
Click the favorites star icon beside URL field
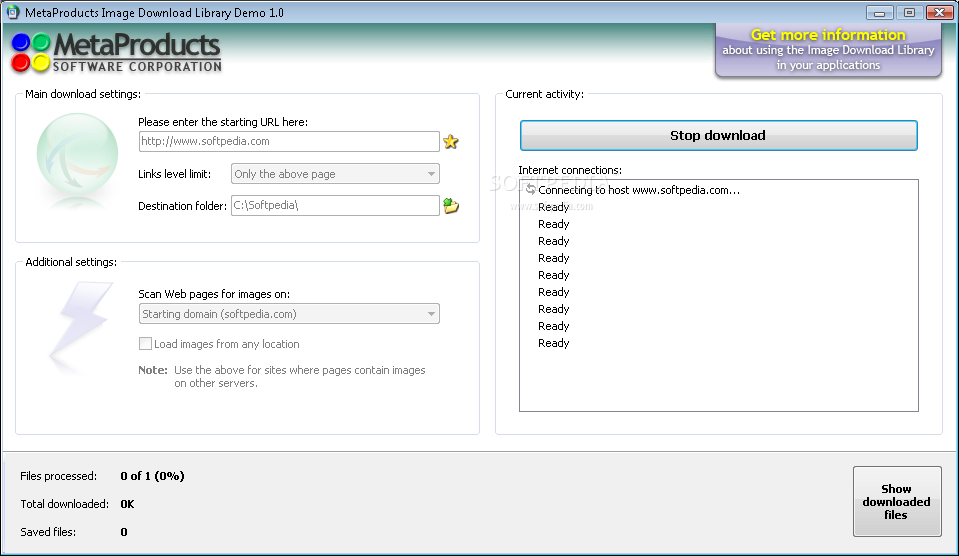pos(451,142)
